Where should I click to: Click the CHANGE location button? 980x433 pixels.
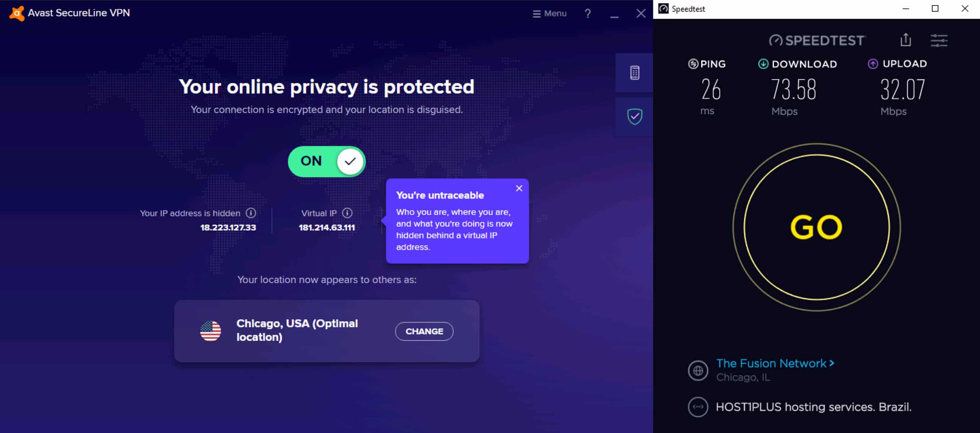pyautogui.click(x=424, y=331)
